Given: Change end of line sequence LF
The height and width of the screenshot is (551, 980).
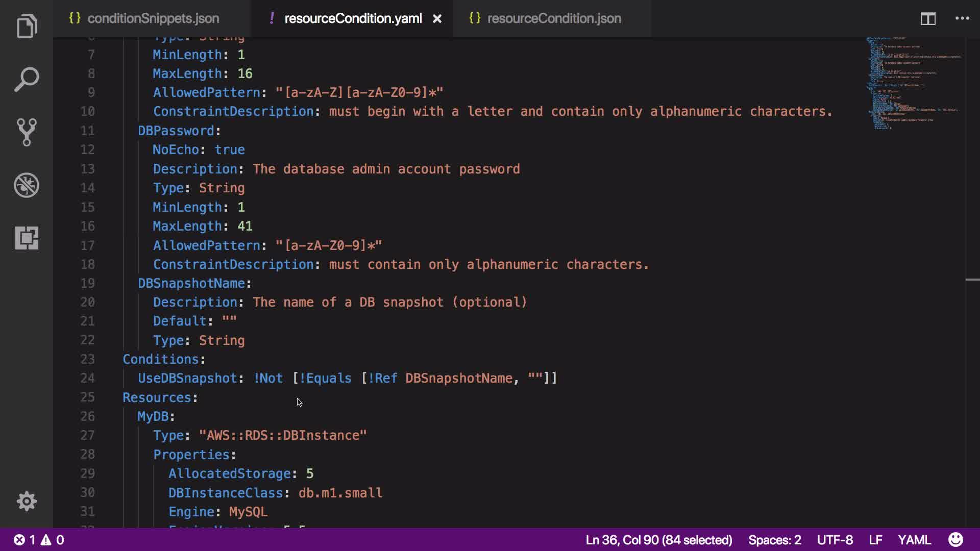Looking at the screenshot, I should coord(875,540).
